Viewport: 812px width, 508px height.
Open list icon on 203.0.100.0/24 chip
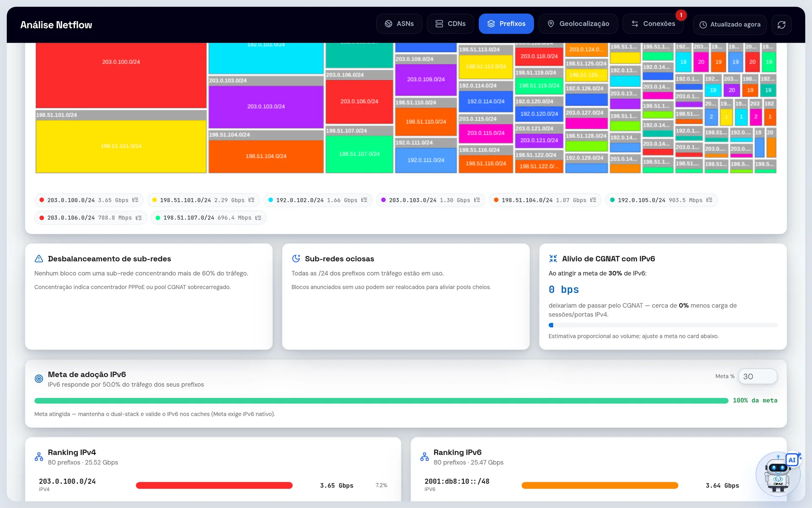click(135, 200)
